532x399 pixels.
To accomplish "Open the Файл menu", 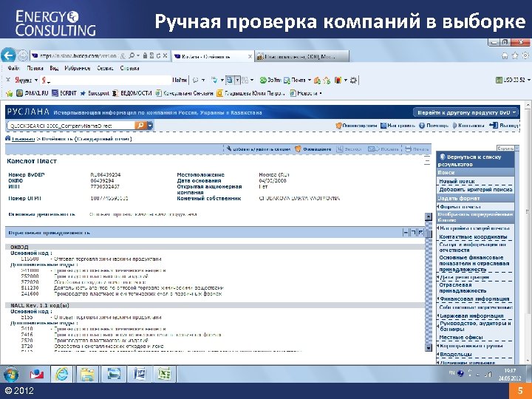I will 13,68.
